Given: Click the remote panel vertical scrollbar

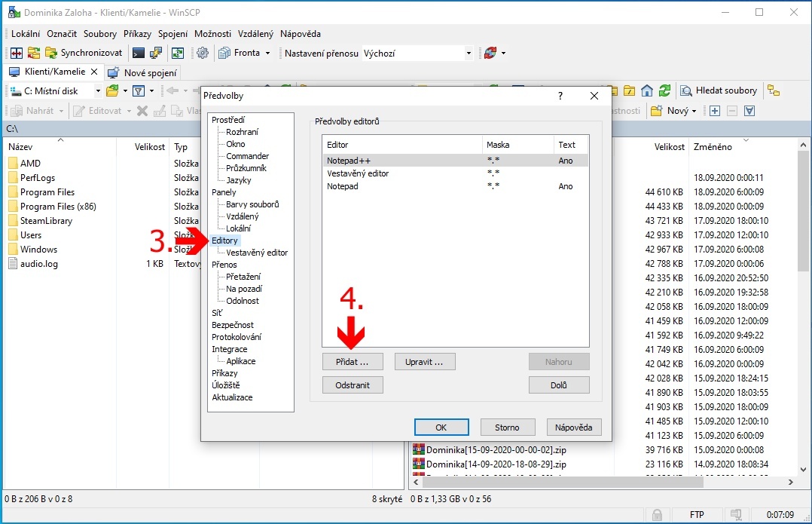Looking at the screenshot, I should pos(802,302).
